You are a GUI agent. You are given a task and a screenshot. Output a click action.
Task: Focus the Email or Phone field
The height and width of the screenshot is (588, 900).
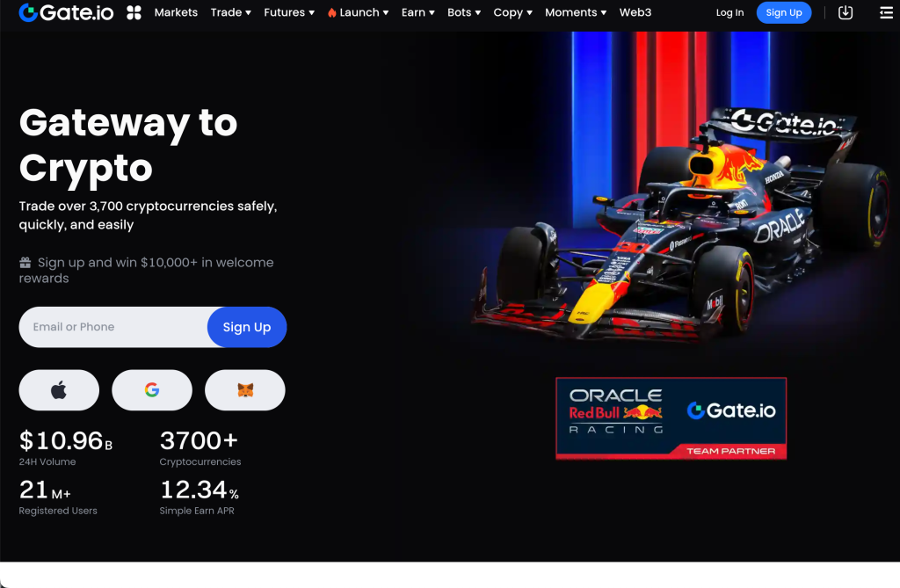click(x=113, y=327)
